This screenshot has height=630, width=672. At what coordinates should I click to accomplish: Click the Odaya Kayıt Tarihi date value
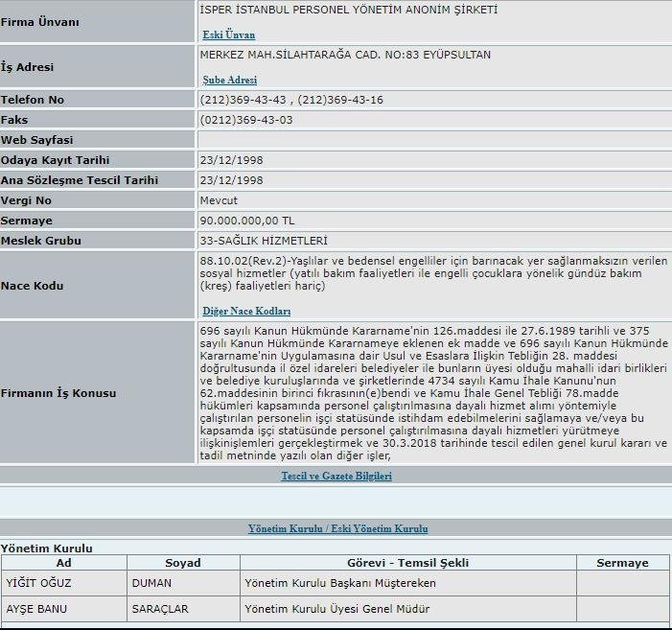coord(231,160)
